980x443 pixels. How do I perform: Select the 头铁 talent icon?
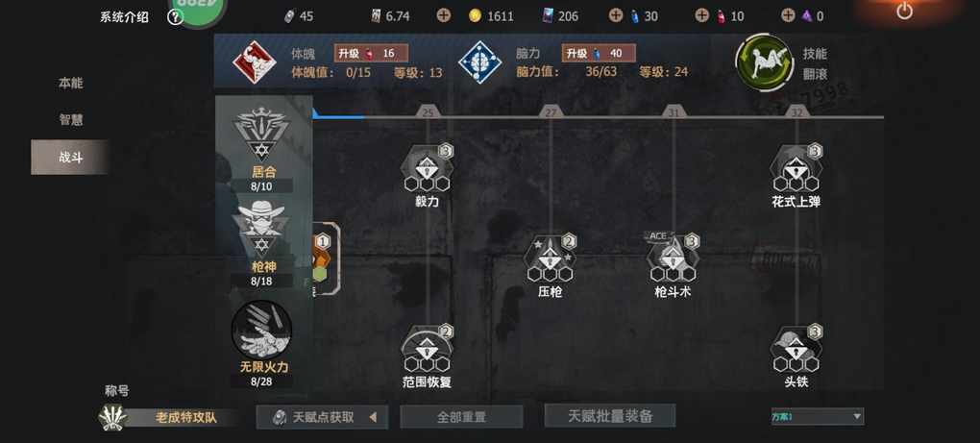click(796, 348)
